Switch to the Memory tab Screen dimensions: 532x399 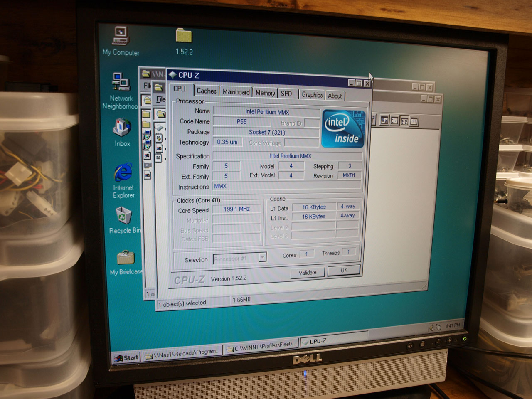[x=265, y=93]
